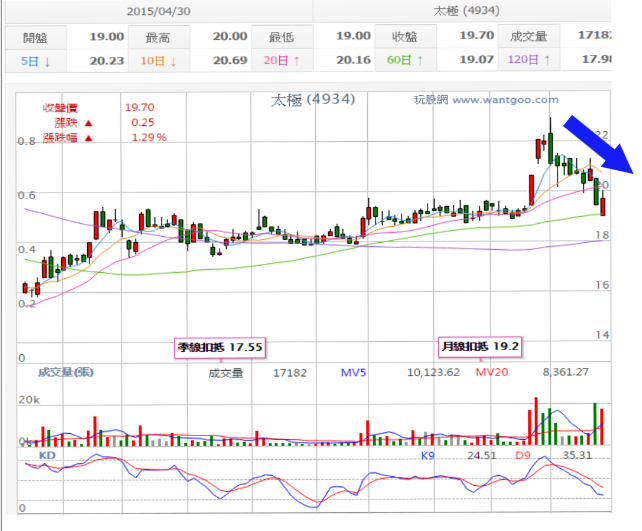Click the 20-day average value 20.16
The width and height of the screenshot is (642, 531).
pyautogui.click(x=353, y=60)
